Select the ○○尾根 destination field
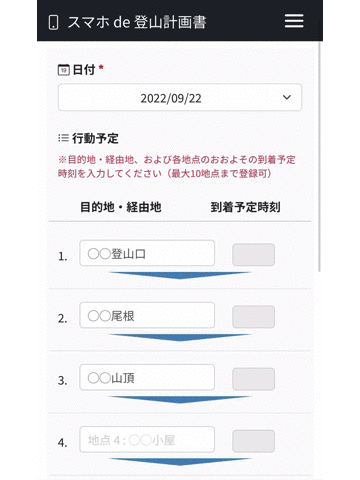The height and width of the screenshot is (480, 360). coord(147,315)
